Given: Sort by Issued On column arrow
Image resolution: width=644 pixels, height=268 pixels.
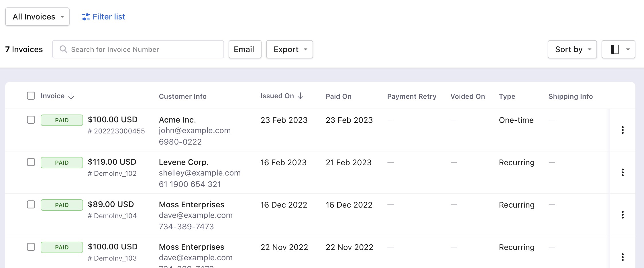Looking at the screenshot, I should pyautogui.click(x=301, y=96).
